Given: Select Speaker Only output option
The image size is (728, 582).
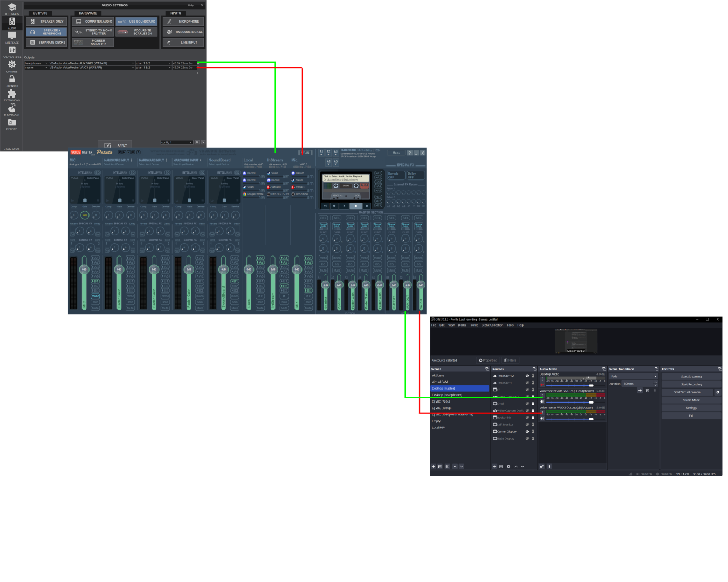Looking at the screenshot, I should click(x=47, y=22).
